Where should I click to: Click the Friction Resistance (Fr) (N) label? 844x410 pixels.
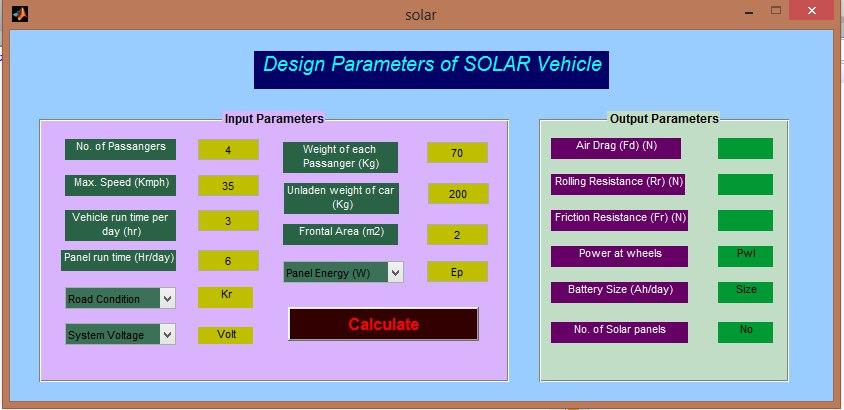click(619, 221)
